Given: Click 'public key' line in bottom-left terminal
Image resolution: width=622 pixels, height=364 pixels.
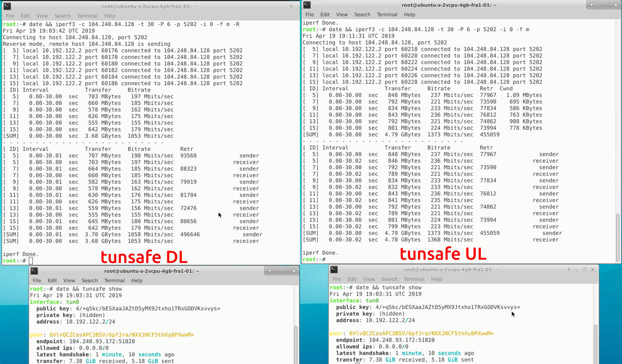Looking at the screenshot, I should coord(128,308).
